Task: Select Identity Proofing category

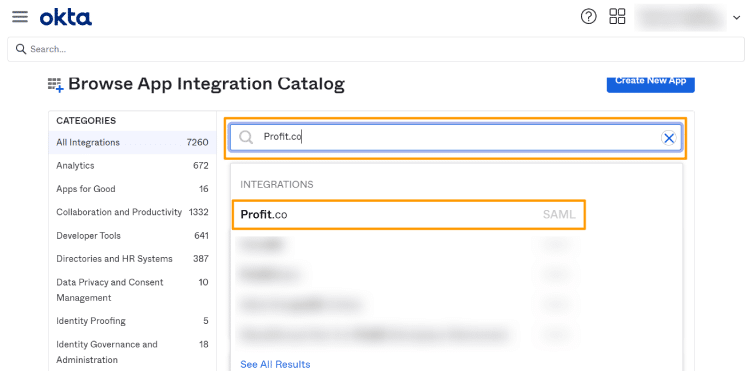Action: pyautogui.click(x=132, y=320)
